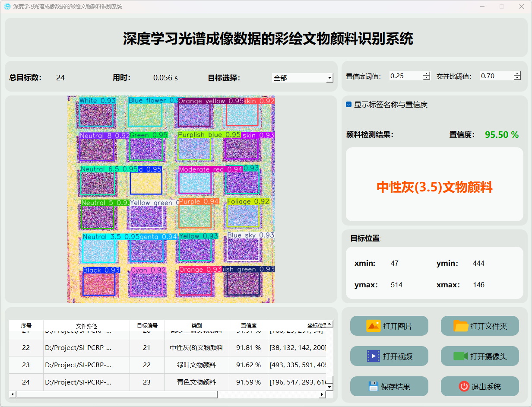The width and height of the screenshot is (532, 407).
Task: Click the table's horizontal scrollbar
Action: [117, 394]
